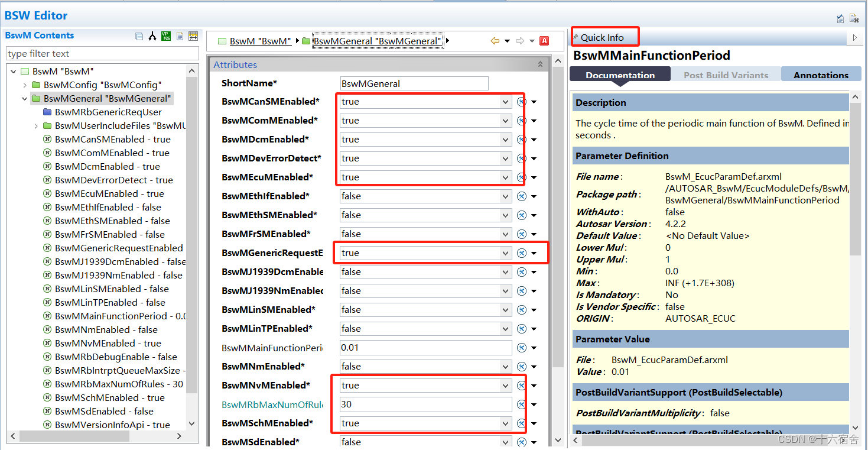Click the reset icon beside BswMSdEnabled
Viewport: 868px width, 450px height.
coord(522,442)
